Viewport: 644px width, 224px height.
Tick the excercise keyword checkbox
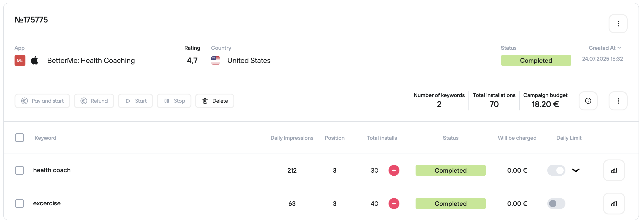(x=20, y=204)
